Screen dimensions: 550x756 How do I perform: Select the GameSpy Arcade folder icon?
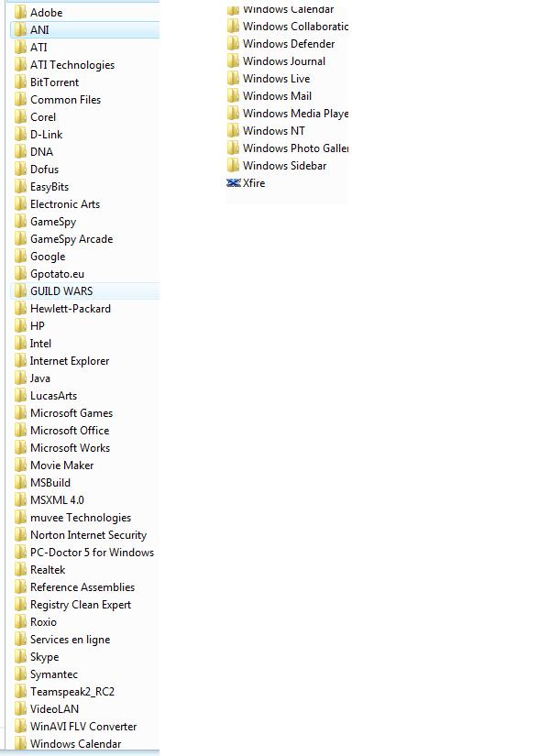tap(20, 238)
